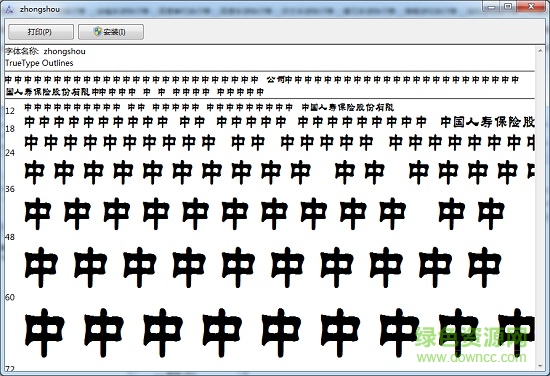Click the 打印(P) print button
Screen dimensions: 550x376
[41, 32]
